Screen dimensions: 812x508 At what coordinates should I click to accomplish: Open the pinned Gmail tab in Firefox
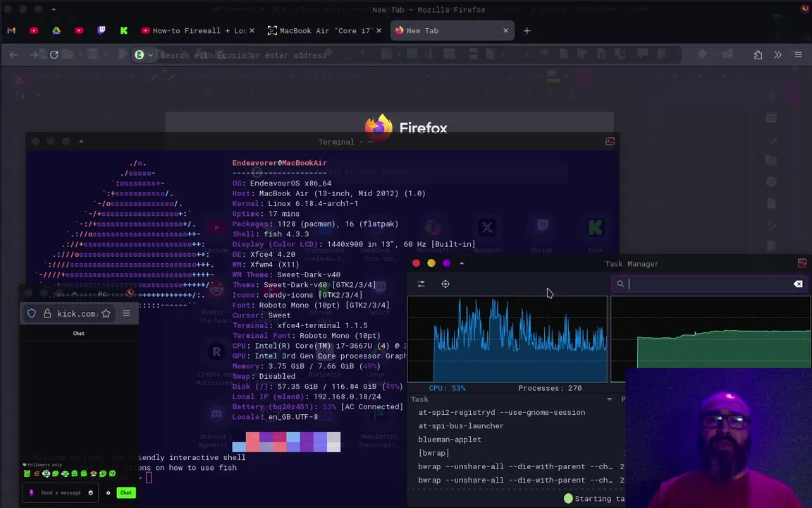[11, 30]
